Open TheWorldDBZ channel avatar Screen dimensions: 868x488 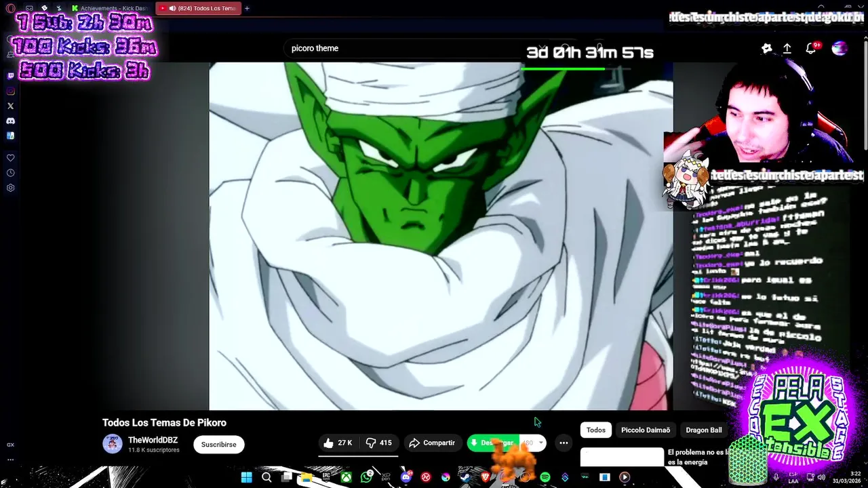tap(113, 444)
